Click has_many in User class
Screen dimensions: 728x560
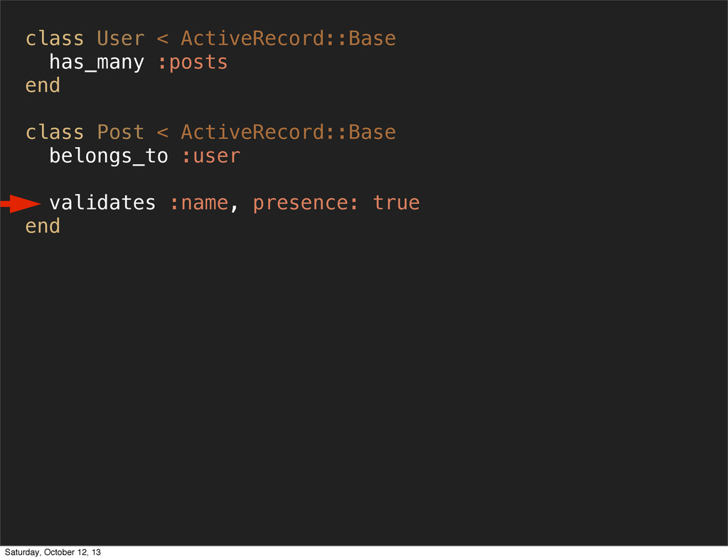(97, 62)
